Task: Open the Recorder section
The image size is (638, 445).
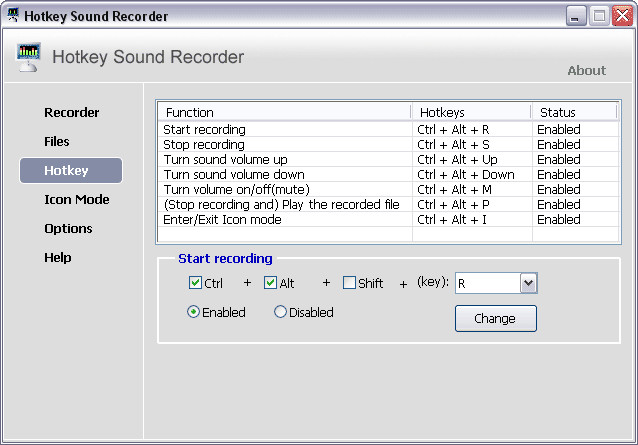Action: point(72,112)
